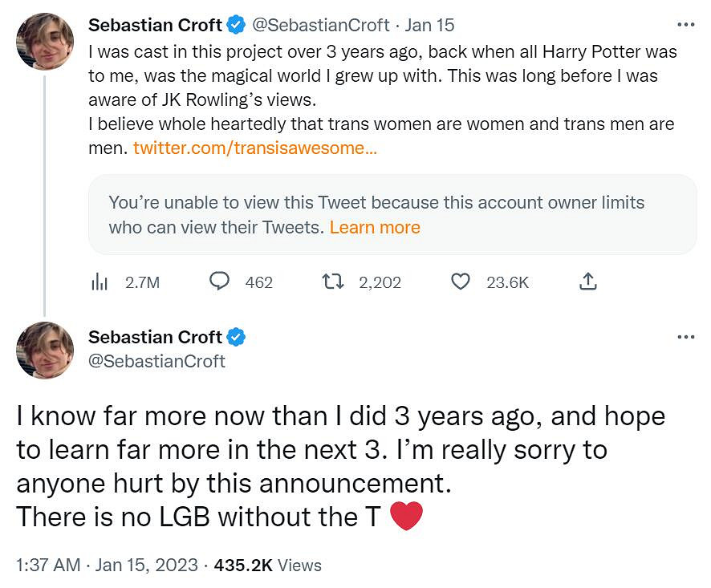Screen dimensions: 711x588
Task: Click the verified badge on first tweet
Action: (235, 26)
